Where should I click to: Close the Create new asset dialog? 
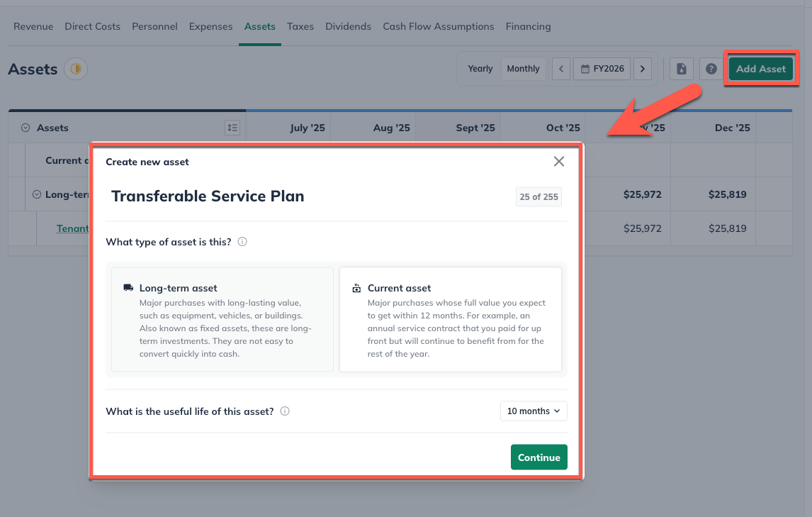coord(559,162)
